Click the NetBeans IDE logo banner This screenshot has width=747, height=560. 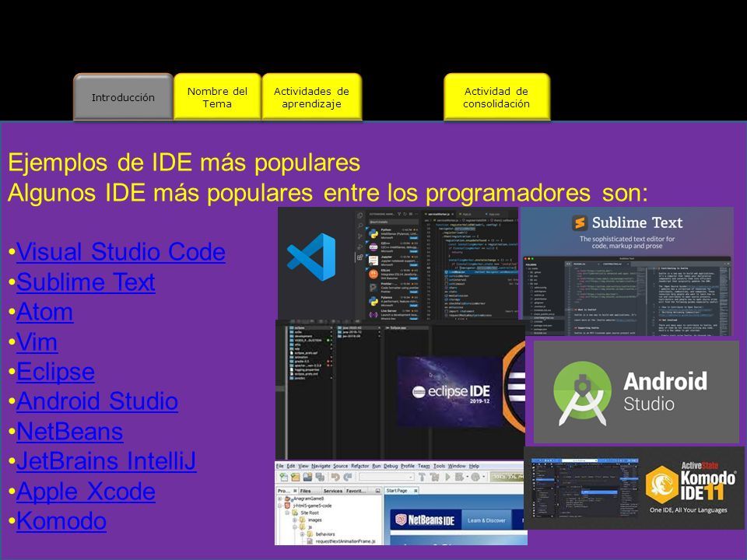pos(425,520)
